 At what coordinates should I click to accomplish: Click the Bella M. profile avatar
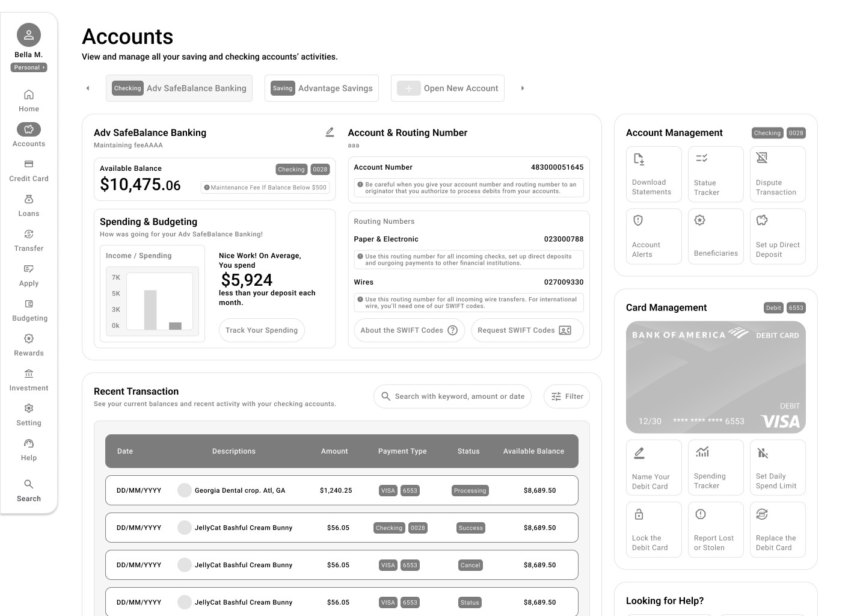[x=29, y=35]
